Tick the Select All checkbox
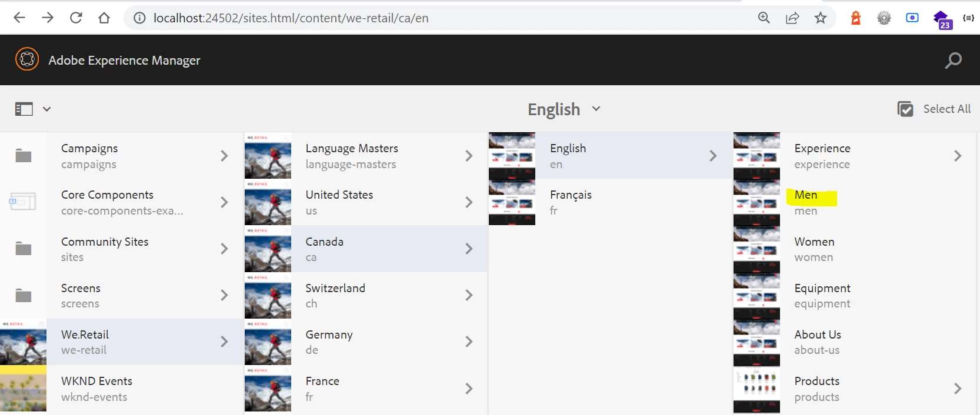This screenshot has height=415, width=980. click(905, 109)
